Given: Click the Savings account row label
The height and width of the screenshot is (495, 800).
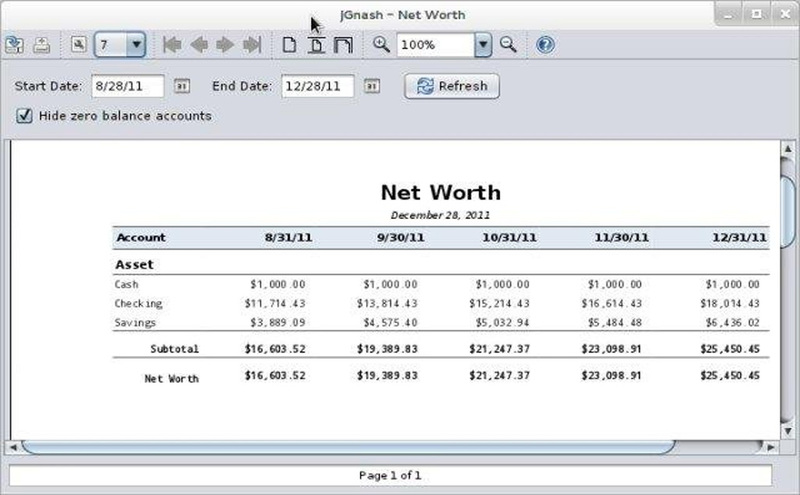Looking at the screenshot, I should click(135, 323).
